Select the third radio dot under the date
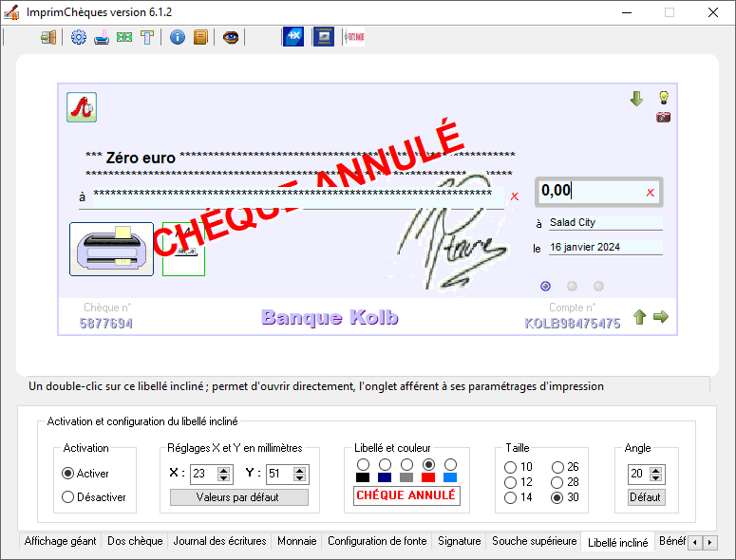Screen dimensions: 736x560 [598, 286]
